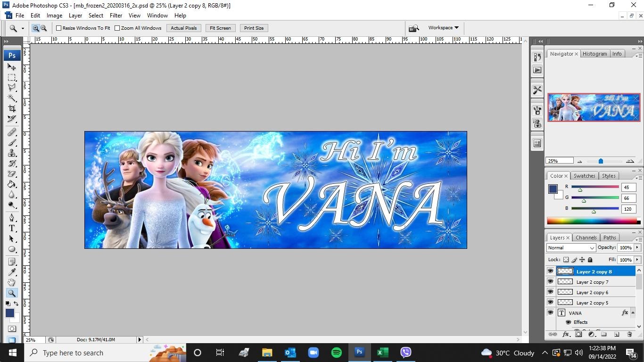Image resolution: width=644 pixels, height=362 pixels.
Task: Select the Rectangular Marquee tool
Action: tap(12, 77)
